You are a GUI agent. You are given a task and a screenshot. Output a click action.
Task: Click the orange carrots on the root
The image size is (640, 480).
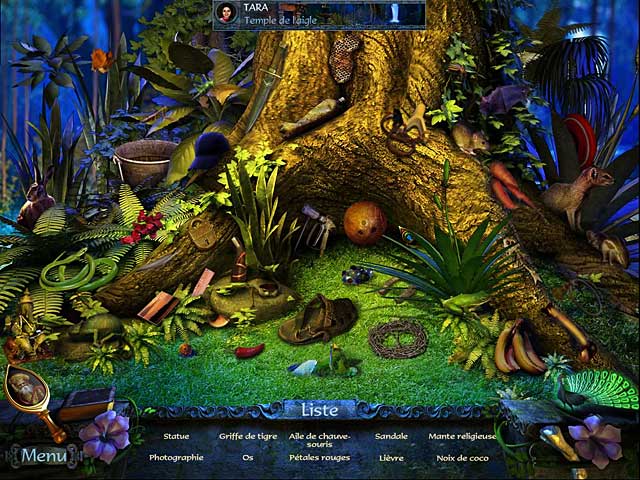click(510, 187)
